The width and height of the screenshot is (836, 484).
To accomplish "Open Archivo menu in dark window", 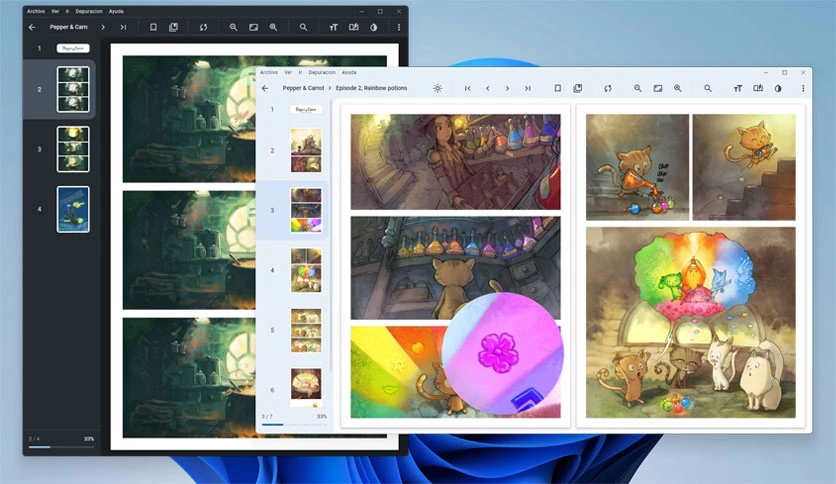I will [x=36, y=11].
